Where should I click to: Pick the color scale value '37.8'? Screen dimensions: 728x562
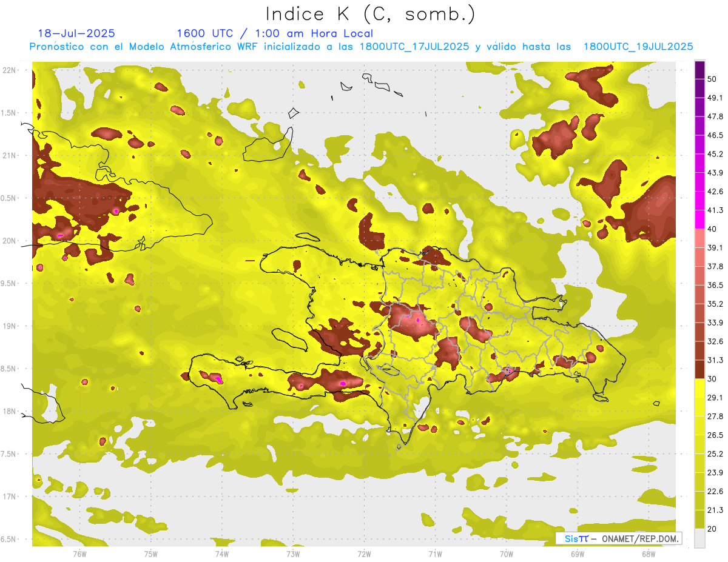[715, 266]
